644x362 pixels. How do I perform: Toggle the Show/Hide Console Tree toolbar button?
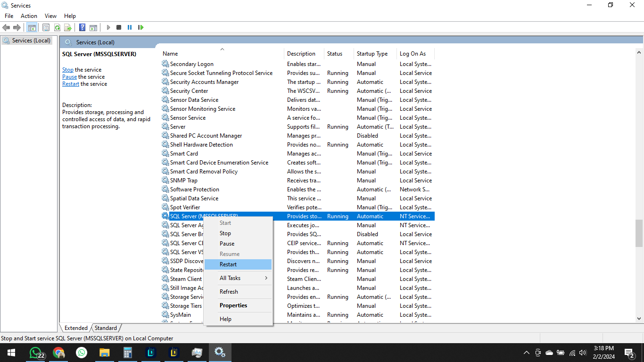(x=32, y=27)
